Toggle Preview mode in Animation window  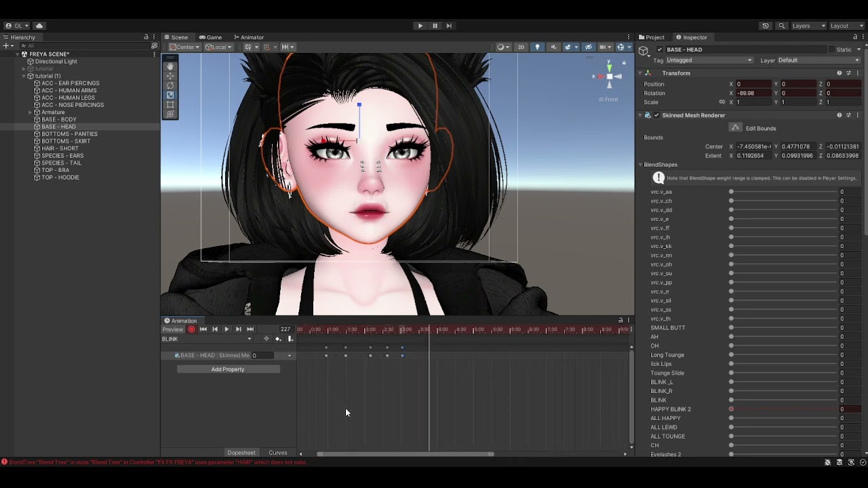[x=172, y=329]
